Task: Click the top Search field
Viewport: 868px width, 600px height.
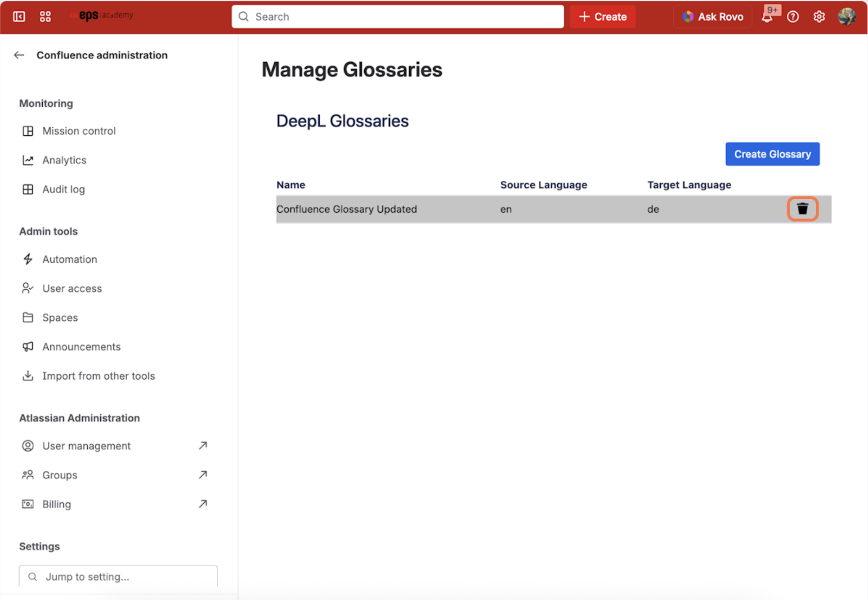Action: point(398,17)
